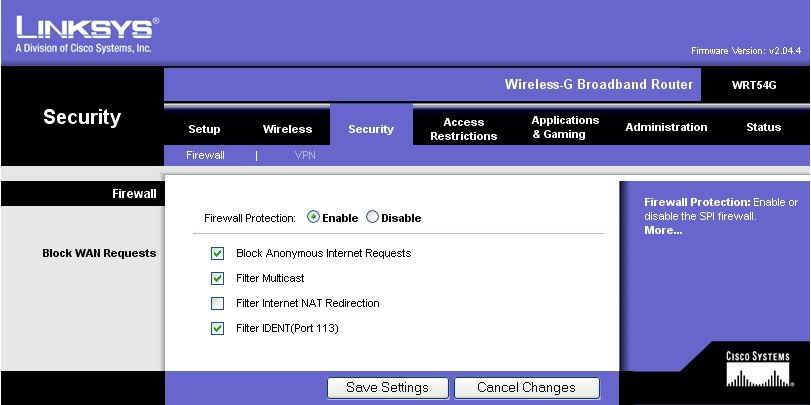Select the Disable firewall protection radio button
This screenshot has width=811, height=405.
(373, 217)
